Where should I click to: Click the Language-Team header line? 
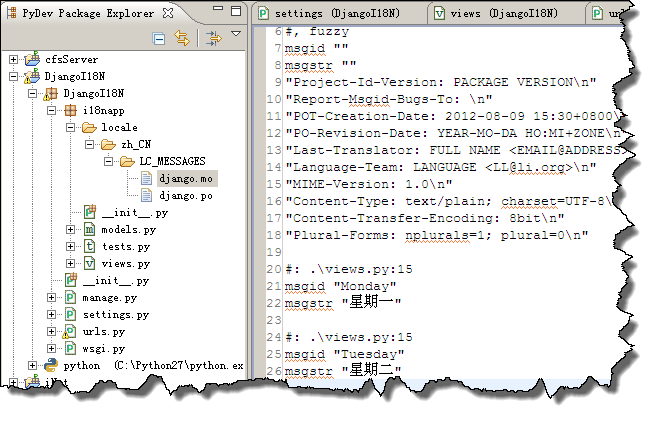[x=440, y=167]
